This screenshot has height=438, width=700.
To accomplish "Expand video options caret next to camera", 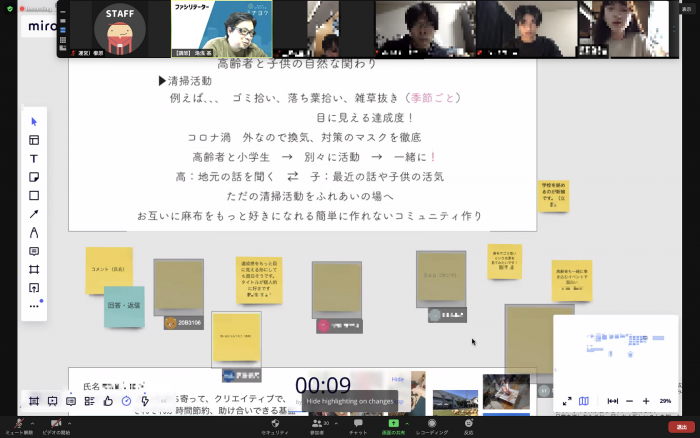I will (x=70, y=422).
